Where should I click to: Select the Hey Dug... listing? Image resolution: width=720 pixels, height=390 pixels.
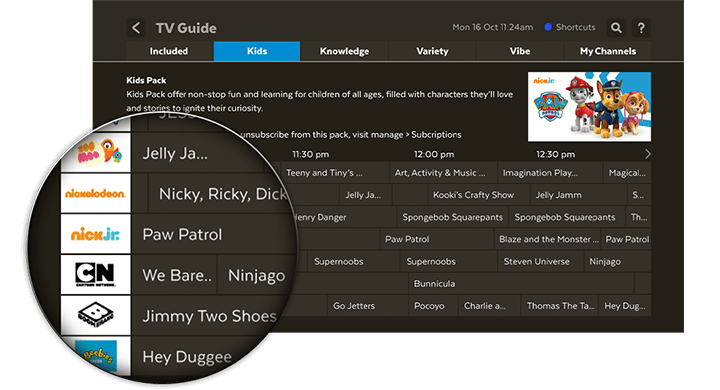625,305
